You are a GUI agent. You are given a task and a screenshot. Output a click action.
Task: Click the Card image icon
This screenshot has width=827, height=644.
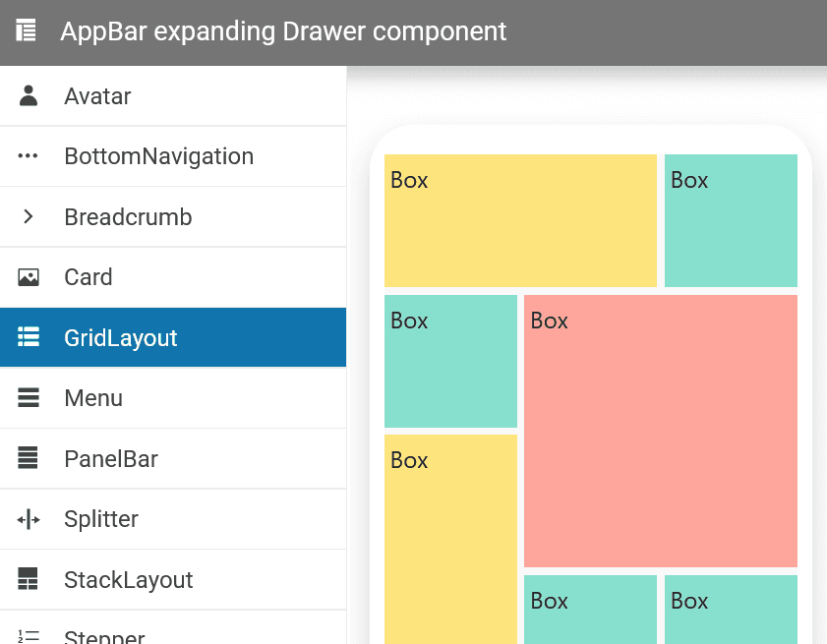(x=29, y=277)
